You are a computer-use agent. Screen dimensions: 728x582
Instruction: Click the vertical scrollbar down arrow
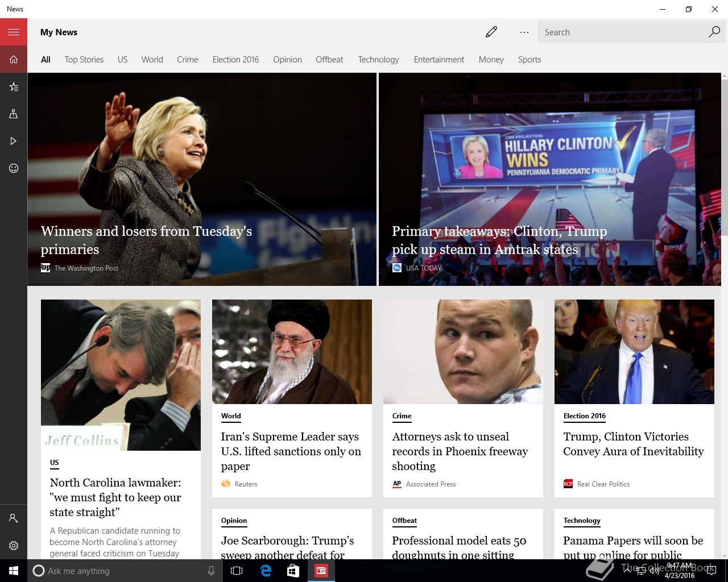click(724, 555)
